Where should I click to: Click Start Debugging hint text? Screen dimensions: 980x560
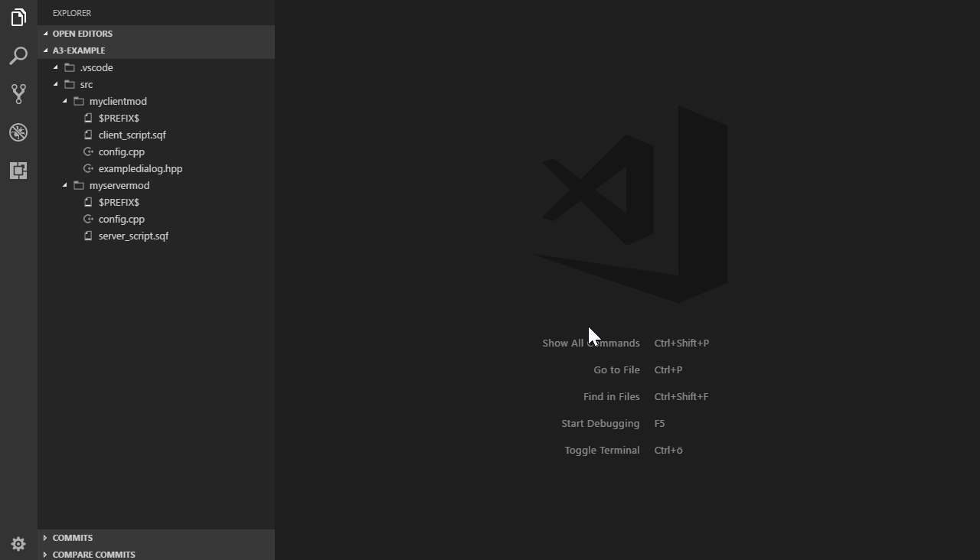click(x=600, y=423)
